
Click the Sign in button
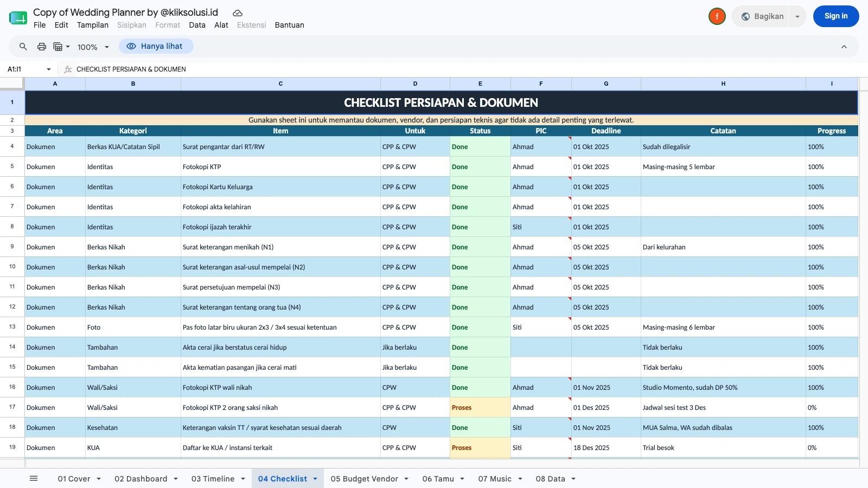pyautogui.click(x=836, y=16)
